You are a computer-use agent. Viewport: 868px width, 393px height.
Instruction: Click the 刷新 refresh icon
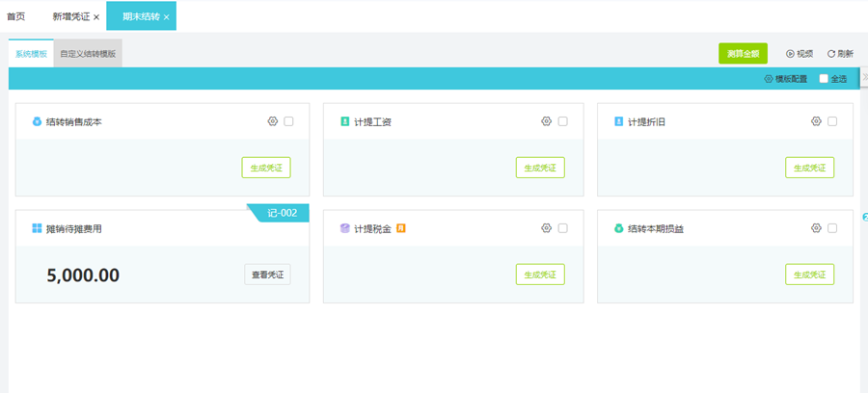831,54
